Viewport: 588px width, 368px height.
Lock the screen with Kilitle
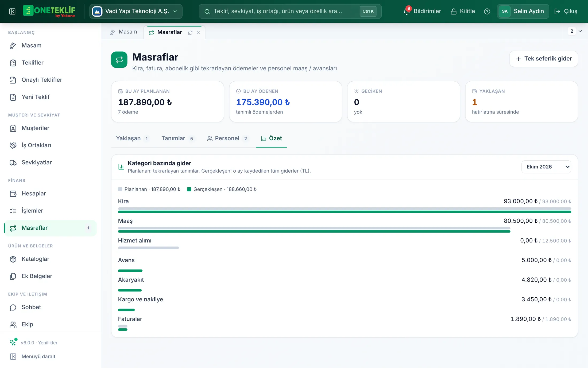463,11
